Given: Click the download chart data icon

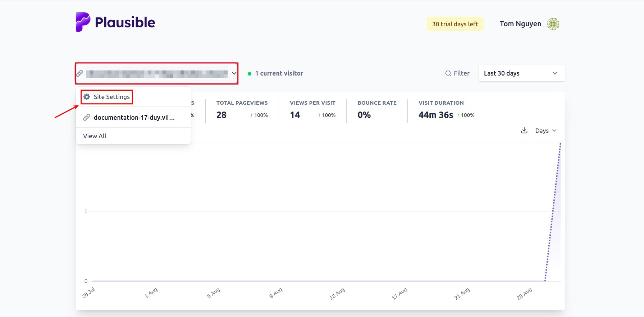Looking at the screenshot, I should pos(524,131).
